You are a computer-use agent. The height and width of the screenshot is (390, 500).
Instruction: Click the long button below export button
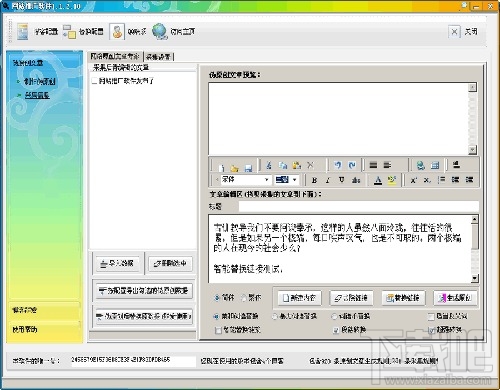(144, 316)
